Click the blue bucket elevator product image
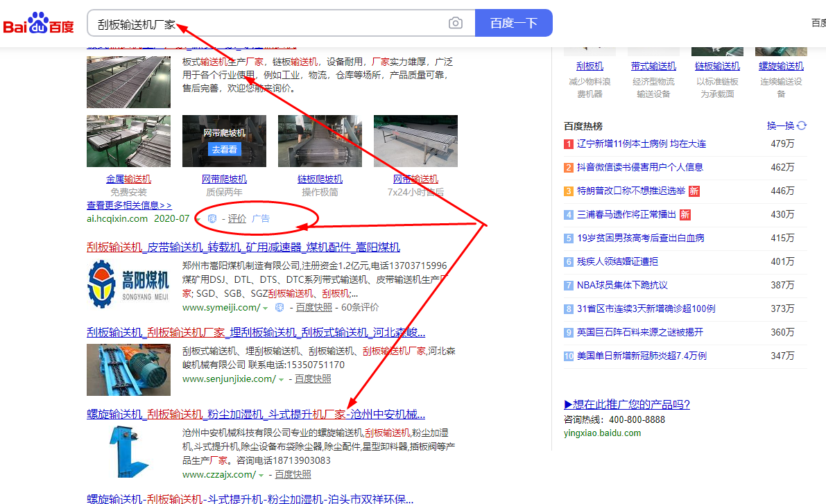Screen dimensions: 826x504 click(128, 451)
